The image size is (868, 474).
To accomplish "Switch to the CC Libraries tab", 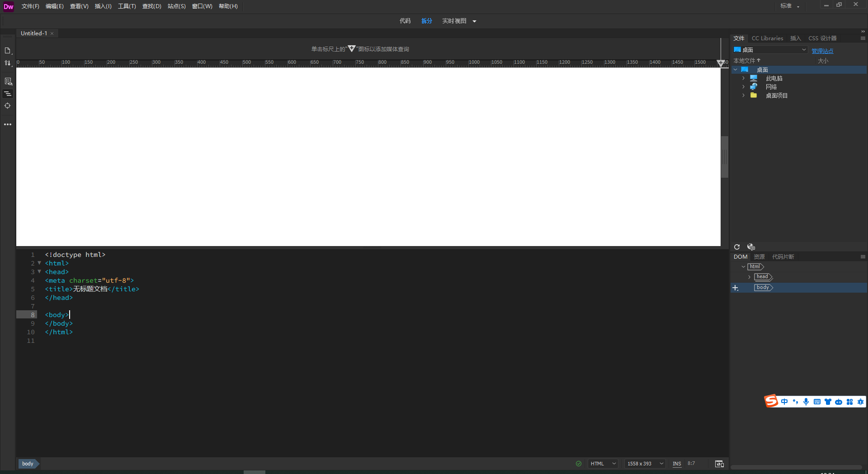I will 767,38.
